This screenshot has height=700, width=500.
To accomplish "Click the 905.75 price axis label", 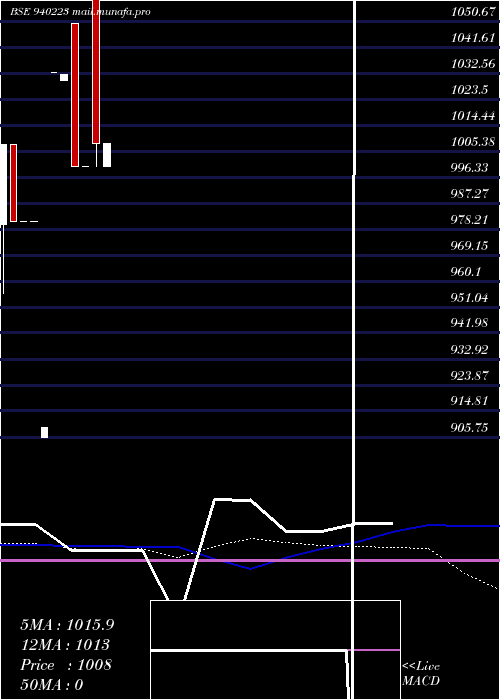I will pos(469,428).
